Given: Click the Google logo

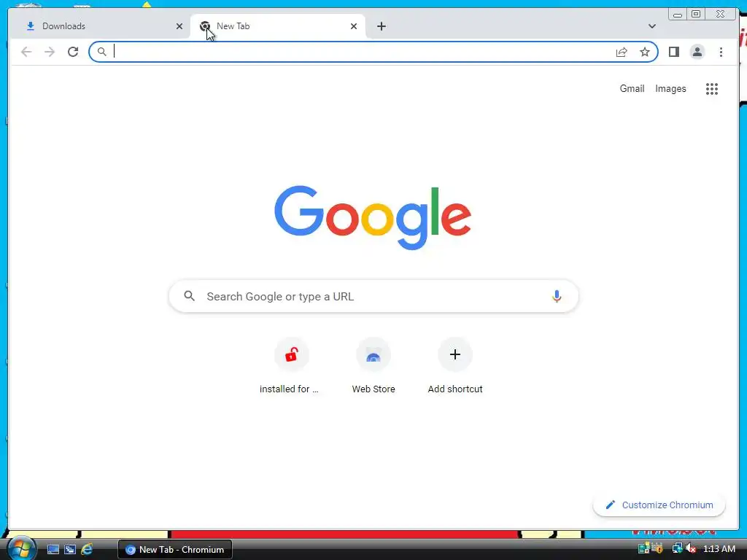Looking at the screenshot, I should (x=373, y=217).
